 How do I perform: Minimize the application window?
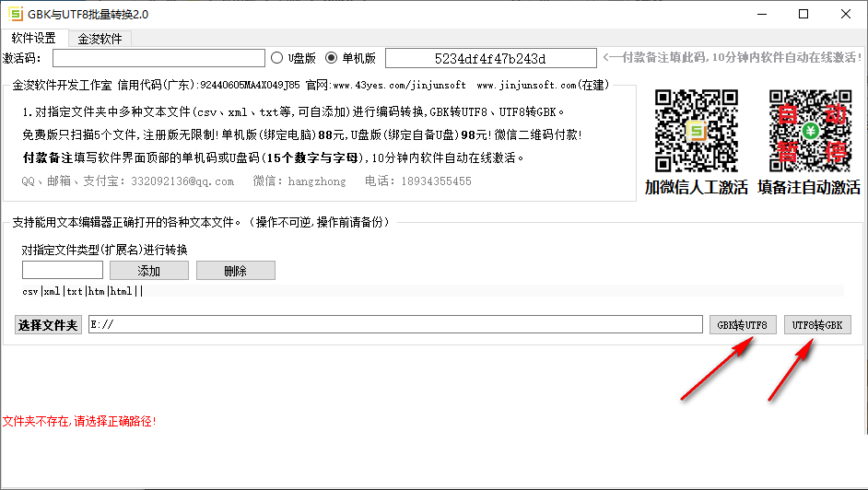click(x=760, y=14)
